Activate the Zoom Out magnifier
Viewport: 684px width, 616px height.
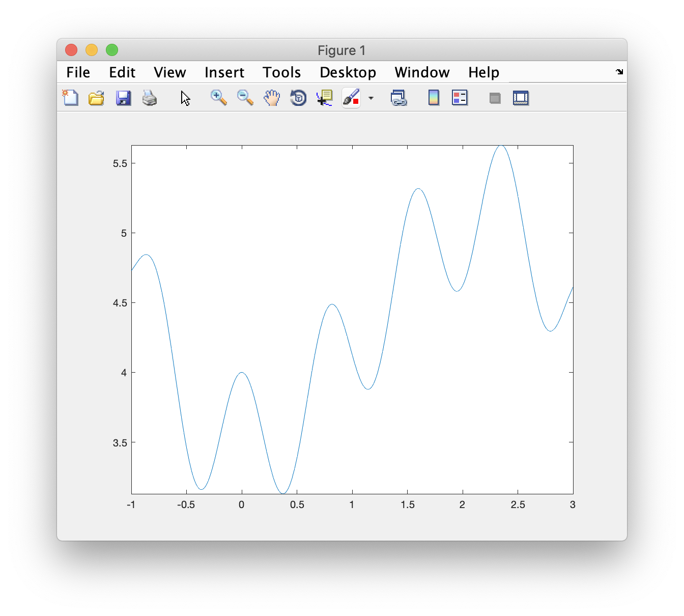(x=245, y=98)
